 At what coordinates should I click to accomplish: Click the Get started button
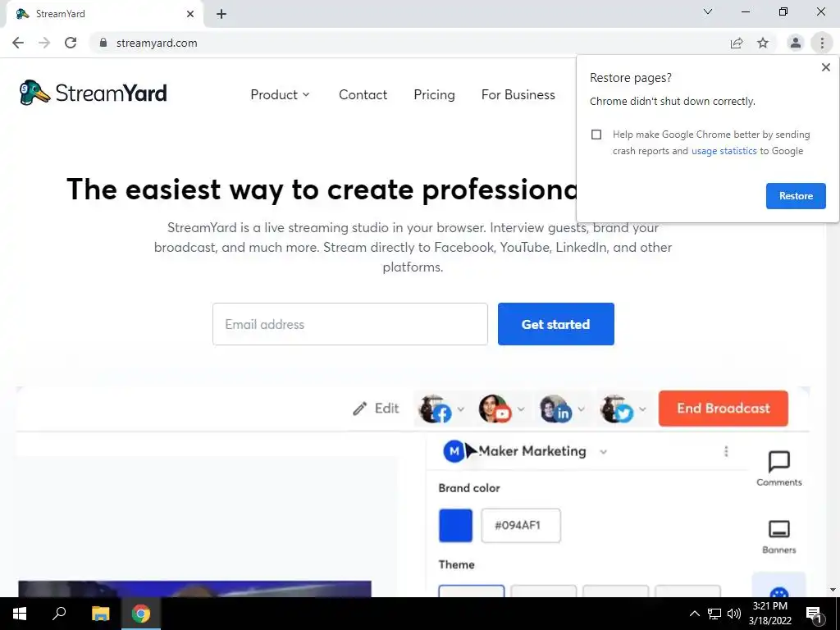(556, 324)
